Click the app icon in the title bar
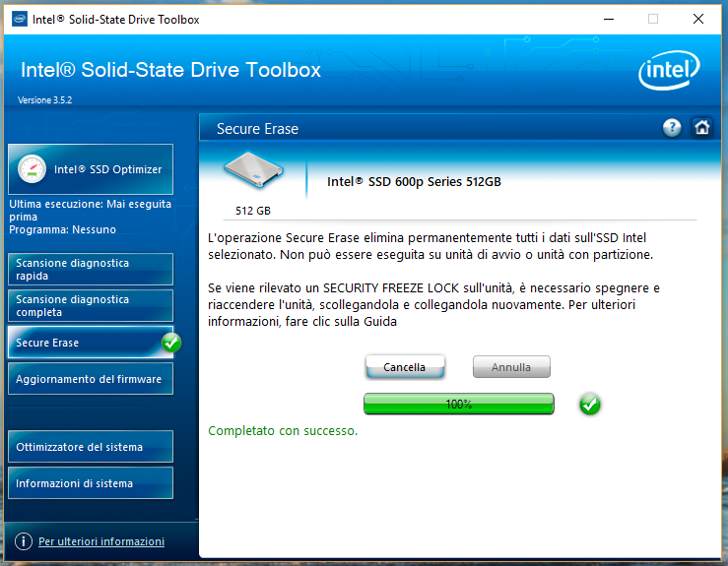 point(19,19)
